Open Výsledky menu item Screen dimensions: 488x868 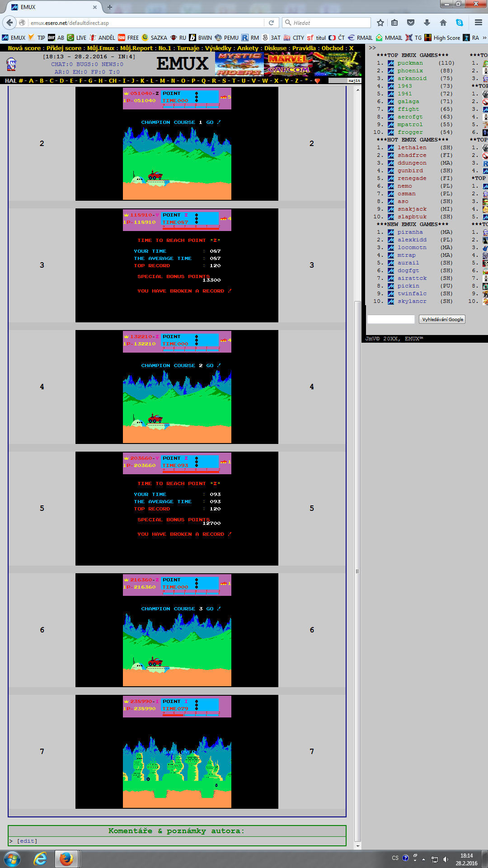tap(218, 48)
